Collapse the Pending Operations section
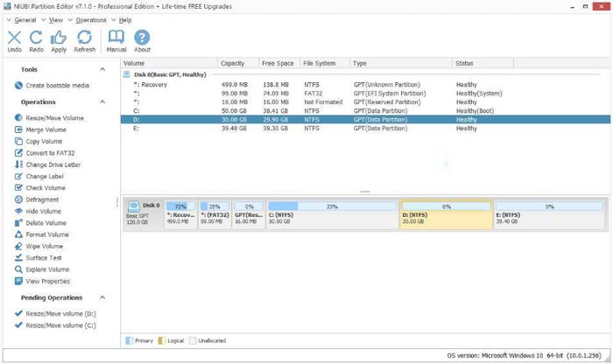Screen dimensions: 613x364 102,297
